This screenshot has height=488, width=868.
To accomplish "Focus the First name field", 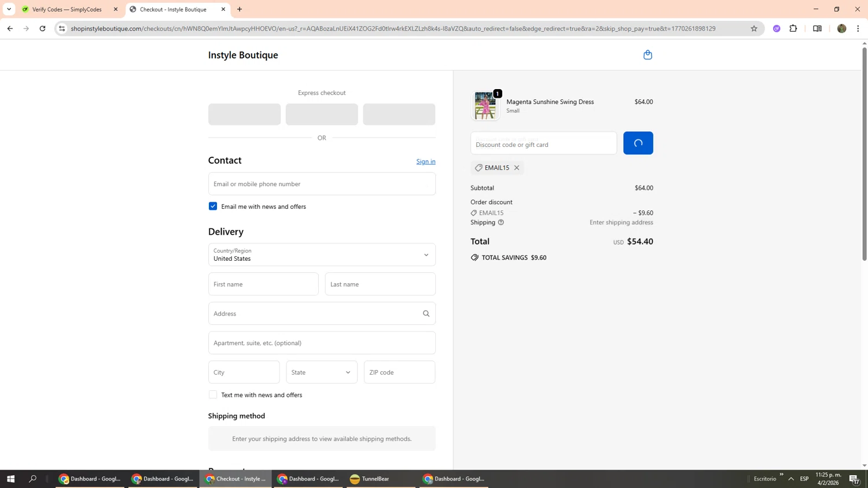I will (x=263, y=284).
